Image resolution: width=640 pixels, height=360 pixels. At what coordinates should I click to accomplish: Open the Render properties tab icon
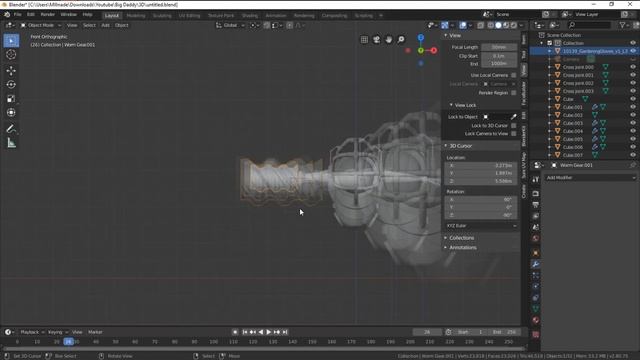pos(536,193)
